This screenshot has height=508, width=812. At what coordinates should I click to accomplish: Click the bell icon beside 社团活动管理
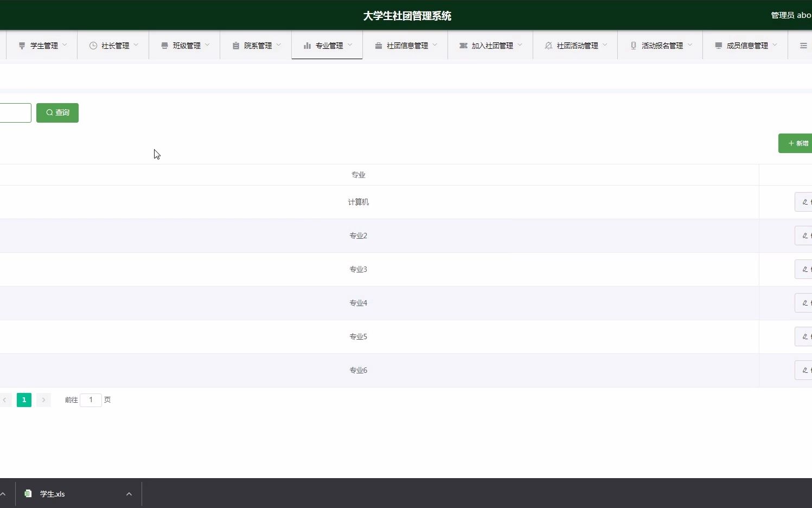(548, 46)
